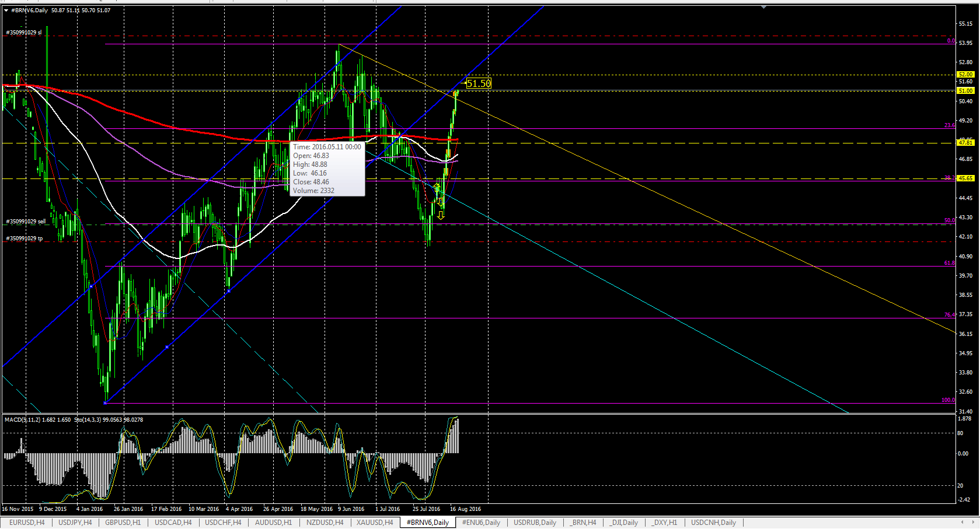Select the yellow 51.50 text label on chart
The width and height of the screenshot is (980, 529).
click(479, 83)
